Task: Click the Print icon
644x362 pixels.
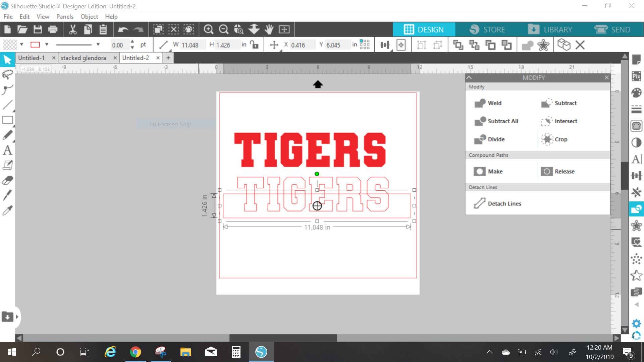Action: click(x=53, y=29)
